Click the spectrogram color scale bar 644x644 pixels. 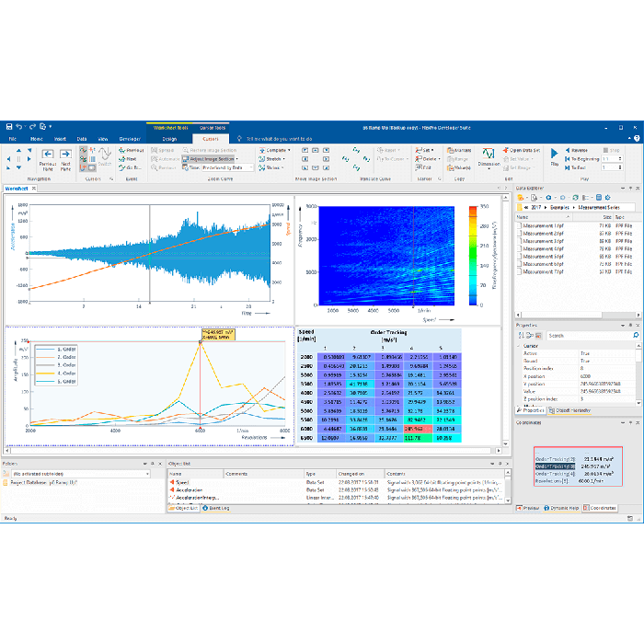[x=473, y=255]
